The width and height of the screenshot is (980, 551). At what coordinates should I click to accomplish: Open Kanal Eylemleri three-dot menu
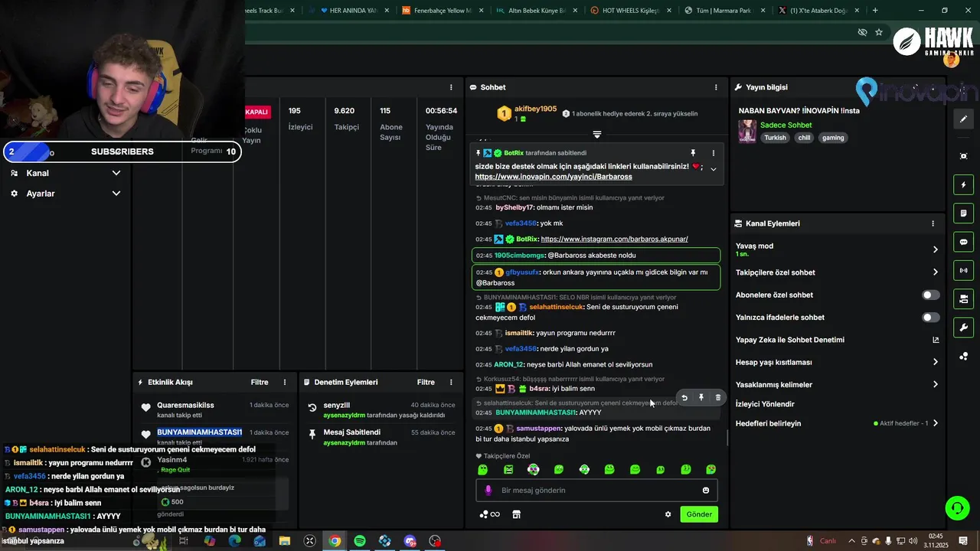click(x=933, y=223)
